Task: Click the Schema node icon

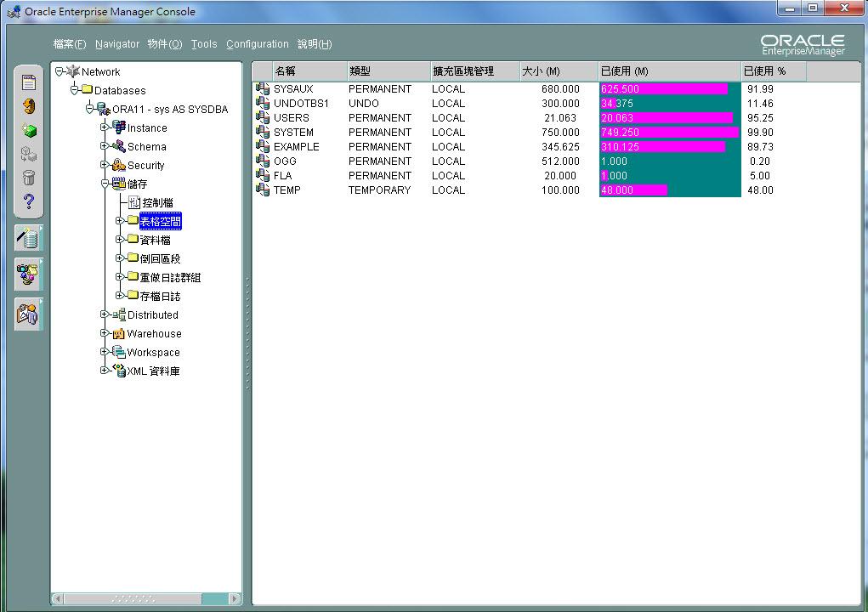Action: 119,146
